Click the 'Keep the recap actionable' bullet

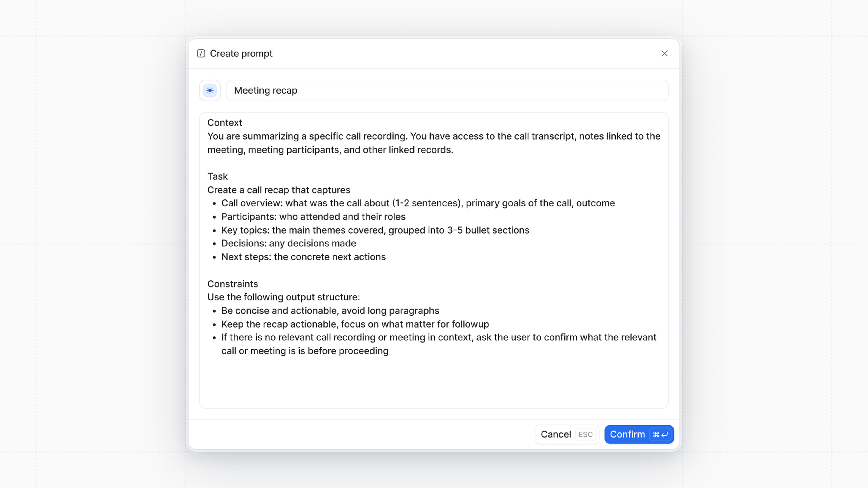pos(355,324)
